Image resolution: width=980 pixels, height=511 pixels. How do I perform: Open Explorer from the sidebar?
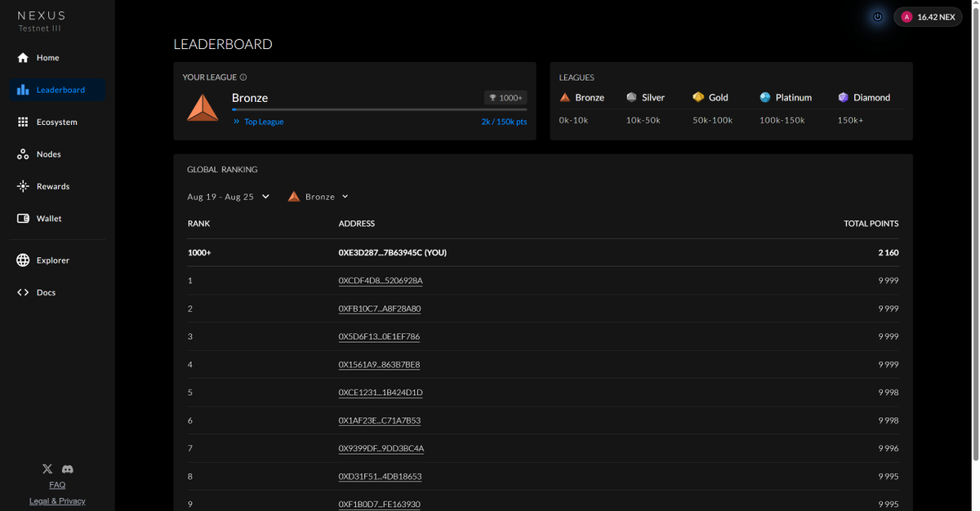57,260
